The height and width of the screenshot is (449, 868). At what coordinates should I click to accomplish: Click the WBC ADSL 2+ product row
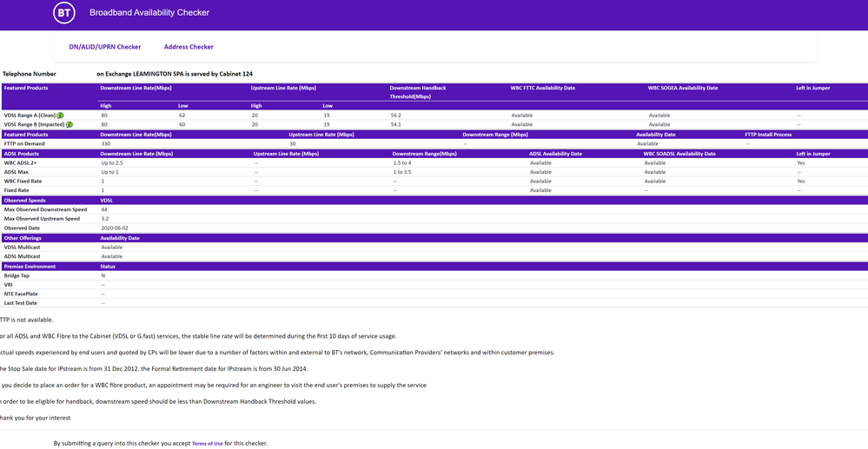(x=22, y=162)
